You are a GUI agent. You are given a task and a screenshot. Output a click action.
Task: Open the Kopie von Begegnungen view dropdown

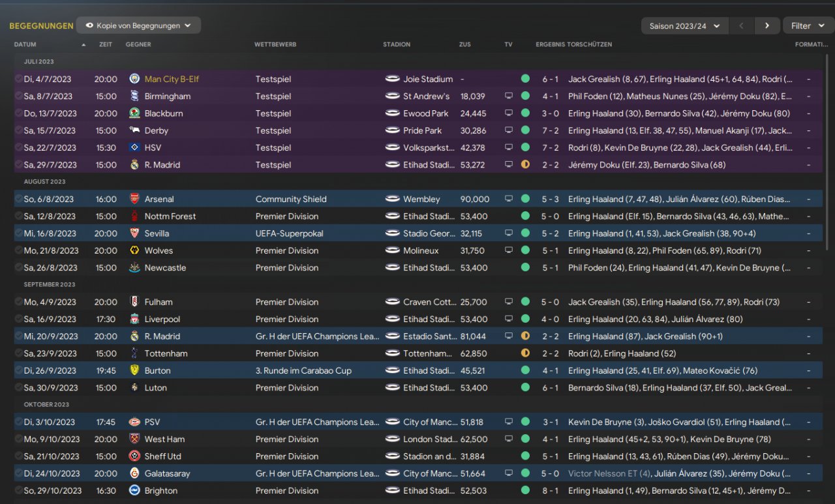[138, 25]
